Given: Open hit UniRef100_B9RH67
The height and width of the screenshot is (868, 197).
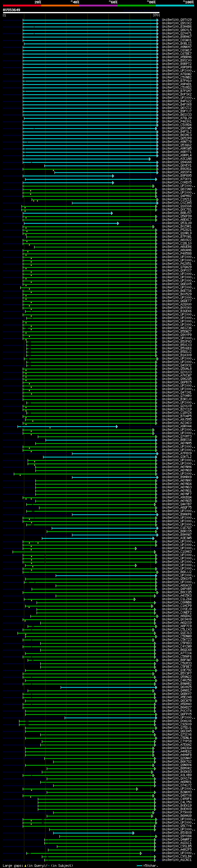Looking at the screenshot, I should point(177,37).
